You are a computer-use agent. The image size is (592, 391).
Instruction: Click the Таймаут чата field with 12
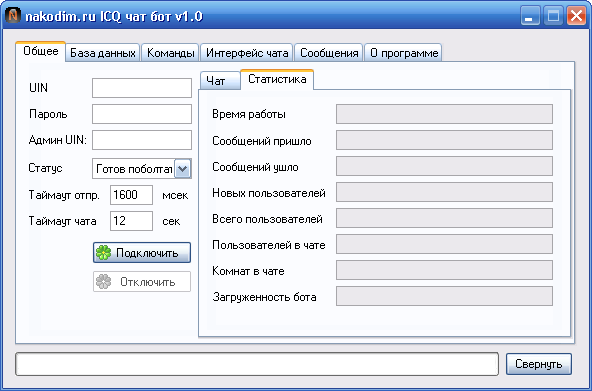click(x=131, y=221)
